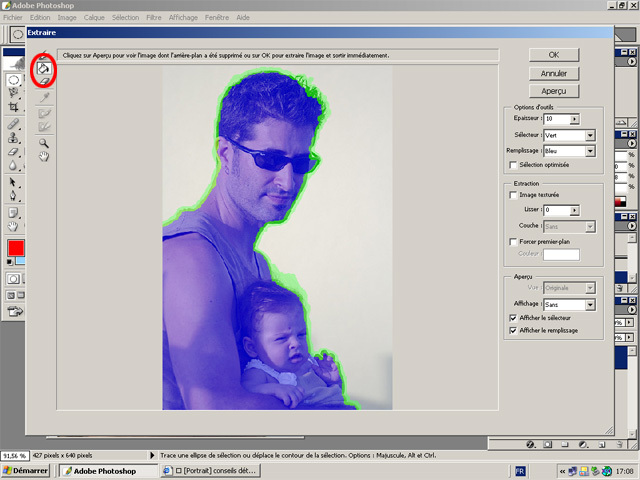The image size is (640, 480).
Task: Select the Crop tool in Photoshop toolbox
Action: click(x=13, y=107)
